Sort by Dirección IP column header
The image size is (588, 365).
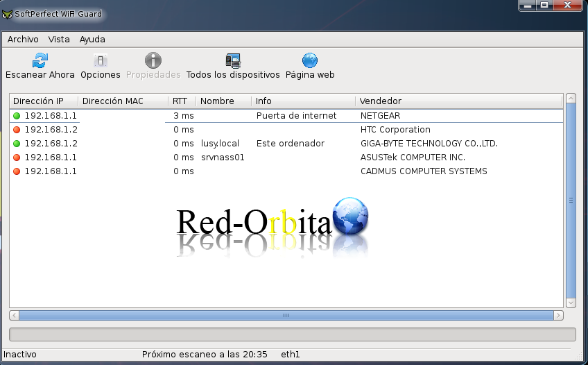38,101
